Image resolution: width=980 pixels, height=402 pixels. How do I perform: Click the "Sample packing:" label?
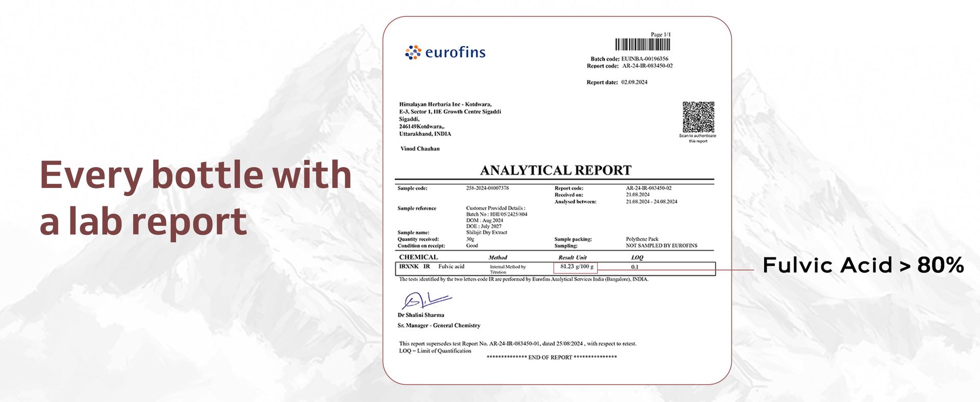coord(573,239)
